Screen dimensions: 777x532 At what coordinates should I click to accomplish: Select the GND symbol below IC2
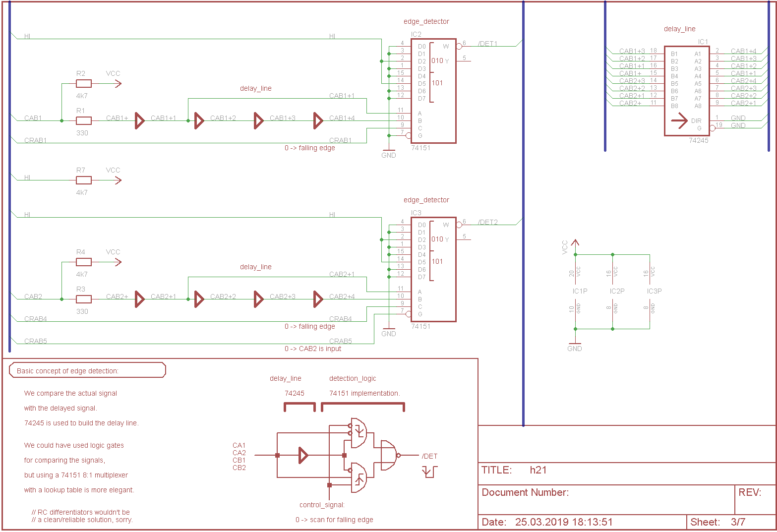389,152
